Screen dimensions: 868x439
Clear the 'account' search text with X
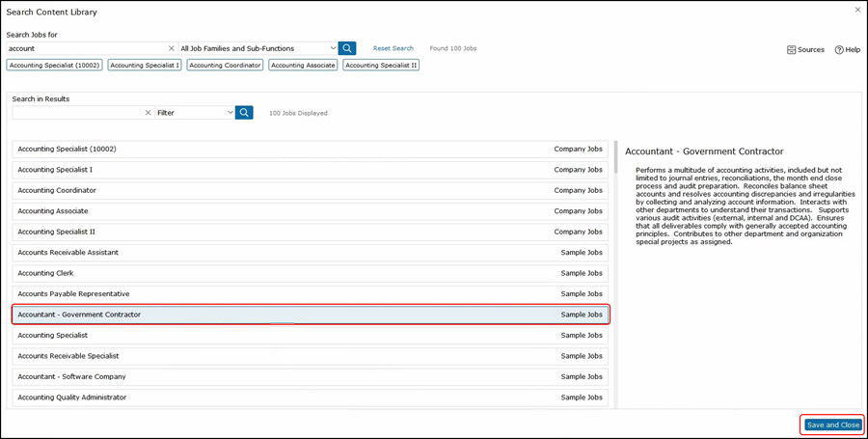coord(172,48)
